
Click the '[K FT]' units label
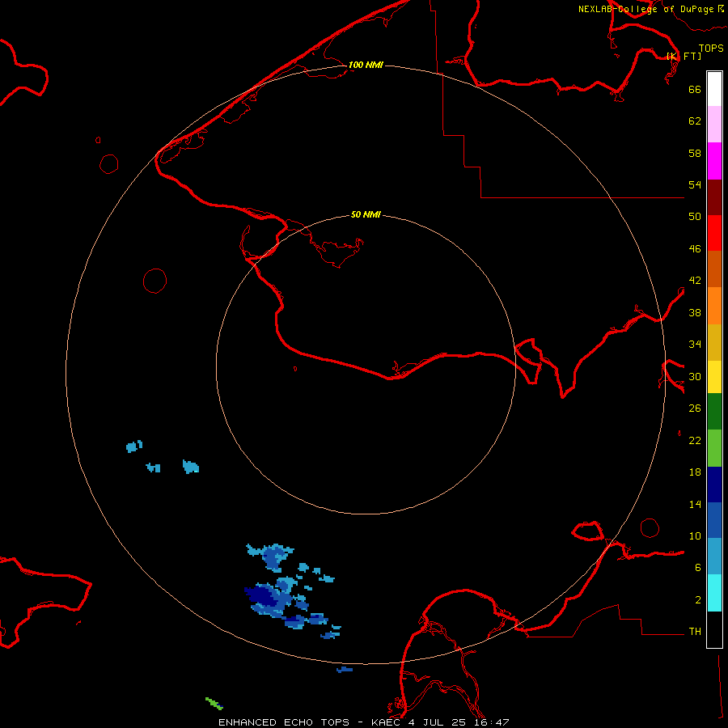(684, 57)
